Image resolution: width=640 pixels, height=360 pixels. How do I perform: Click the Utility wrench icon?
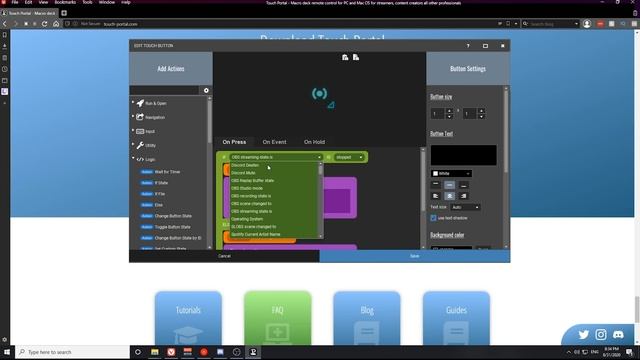tap(140, 145)
